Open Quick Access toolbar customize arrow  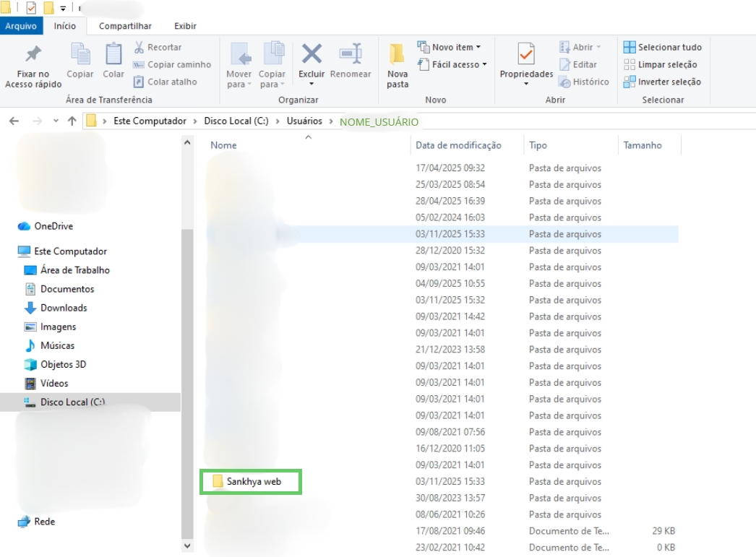click(x=63, y=8)
